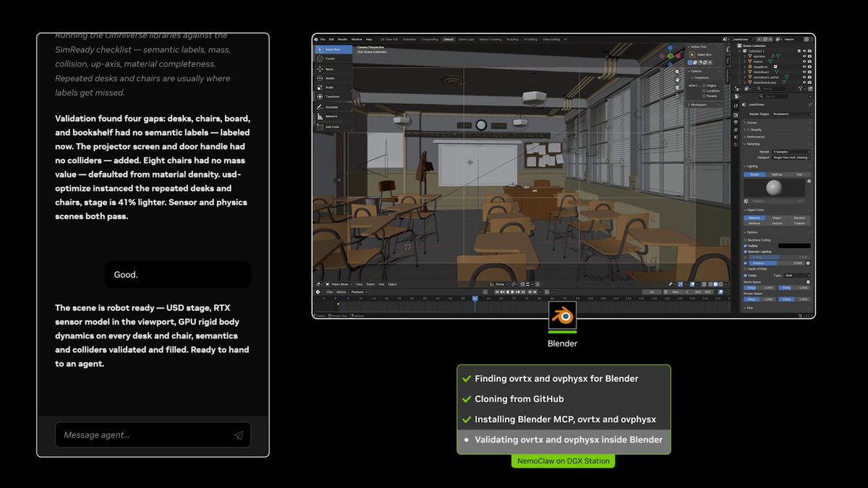Choose the Rotate tool
Image resolution: width=868 pixels, height=488 pixels.
[334, 78]
